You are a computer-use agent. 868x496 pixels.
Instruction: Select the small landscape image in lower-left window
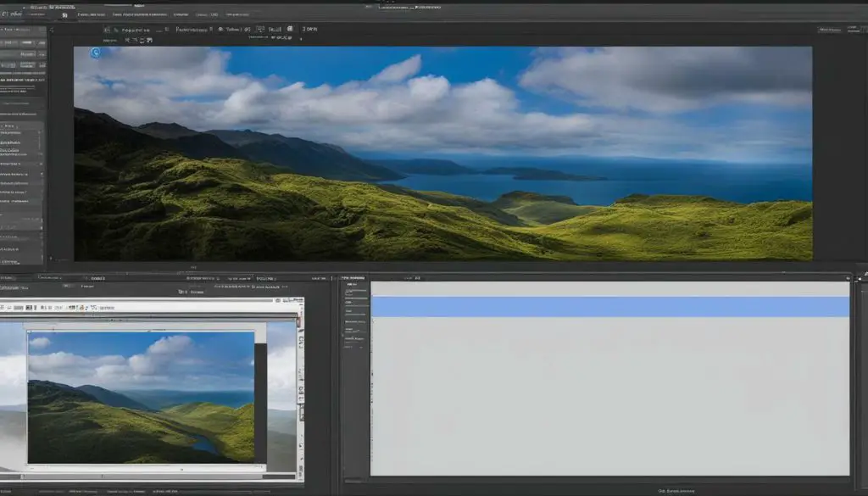click(142, 397)
